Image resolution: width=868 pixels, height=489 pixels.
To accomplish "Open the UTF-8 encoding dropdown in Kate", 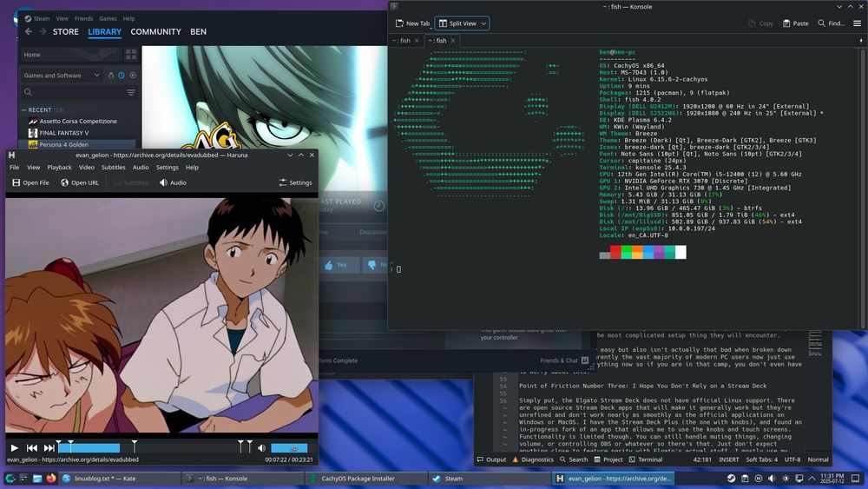I will [792, 459].
